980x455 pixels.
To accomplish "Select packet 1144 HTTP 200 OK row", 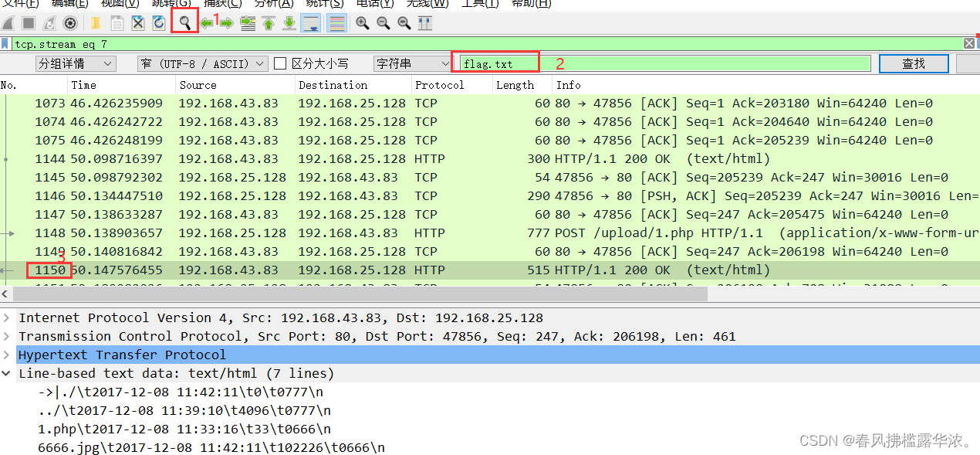I will pyautogui.click(x=490, y=158).
